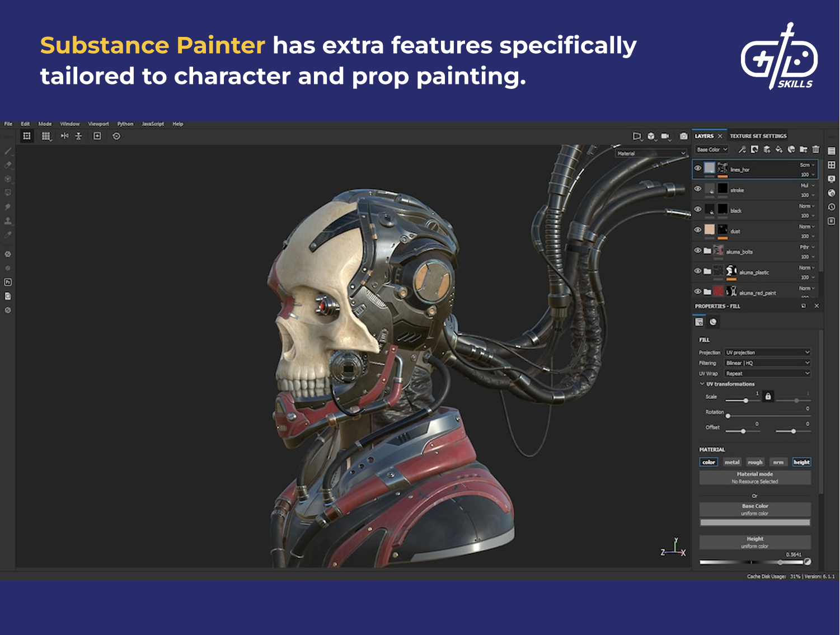Select the Material picker eyedropper tool
This screenshot has height=635, width=840.
pos(8,234)
